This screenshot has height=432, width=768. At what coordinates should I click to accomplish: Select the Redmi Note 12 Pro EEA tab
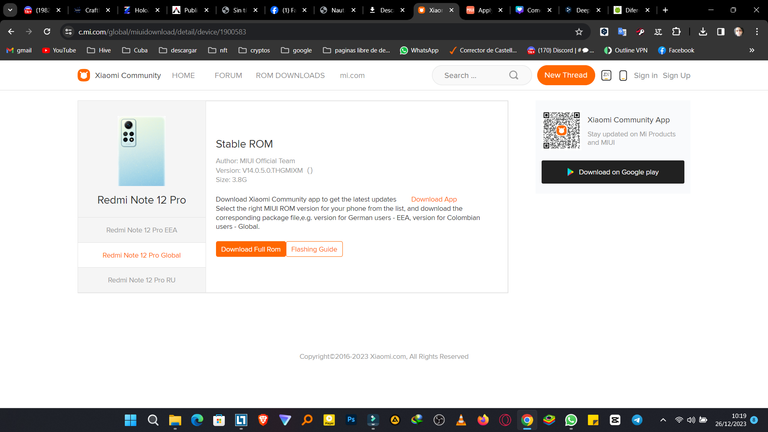[142, 230]
